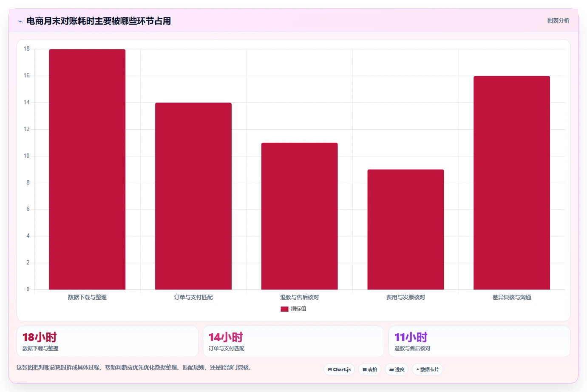Screen dimensions: 587x392
Task: Click the 指标值 legend label
Action: pyautogui.click(x=298, y=309)
